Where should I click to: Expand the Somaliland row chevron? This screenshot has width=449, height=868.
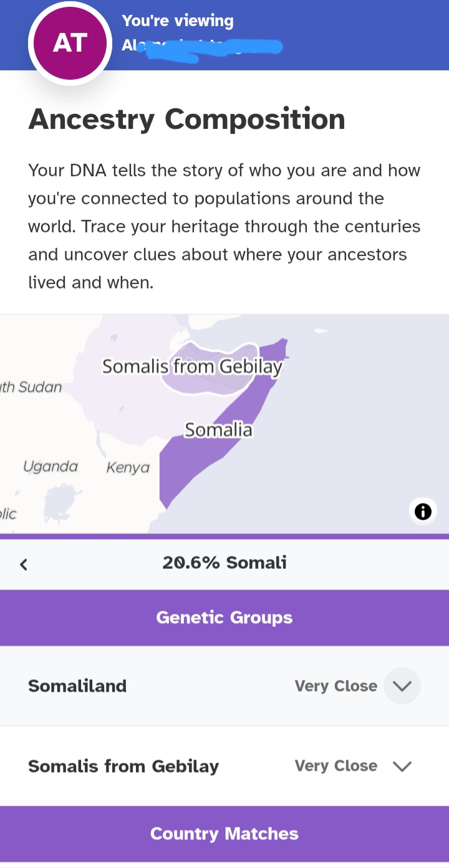[x=402, y=686]
